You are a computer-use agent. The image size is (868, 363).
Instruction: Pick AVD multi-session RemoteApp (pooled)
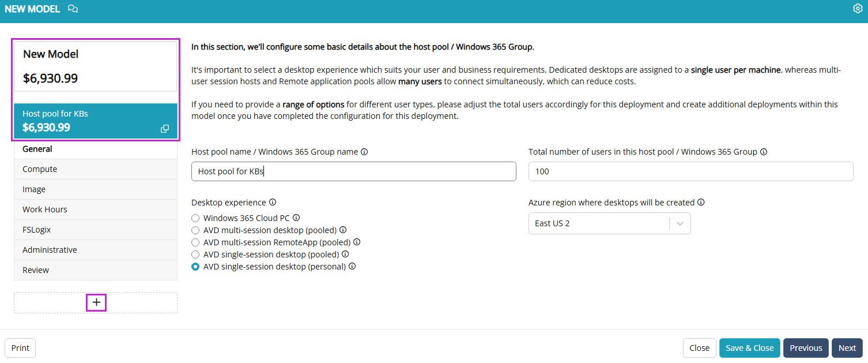point(195,242)
